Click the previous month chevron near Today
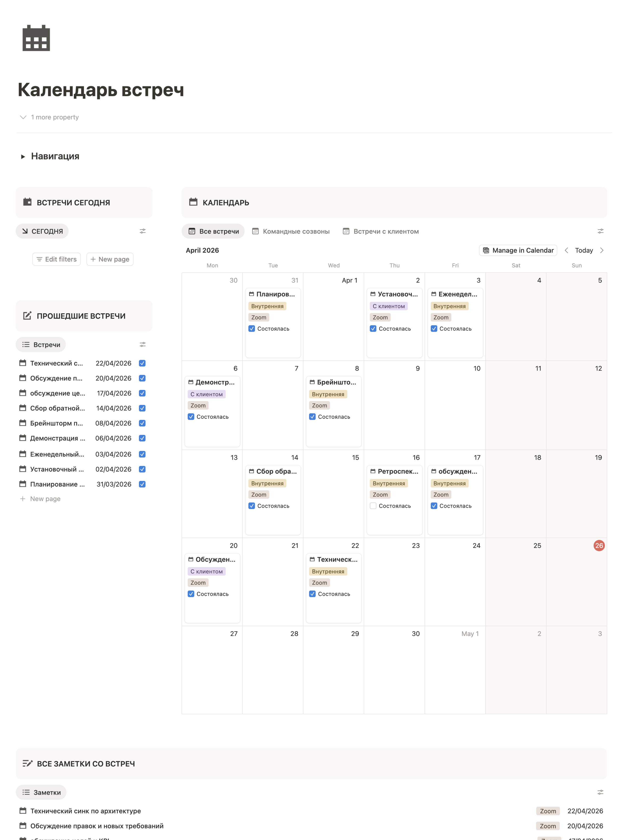Screen dimensions: 621x840 point(566,250)
